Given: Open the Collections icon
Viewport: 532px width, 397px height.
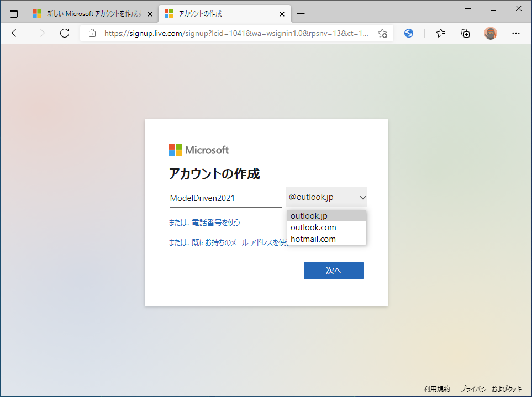Looking at the screenshot, I should click(465, 33).
